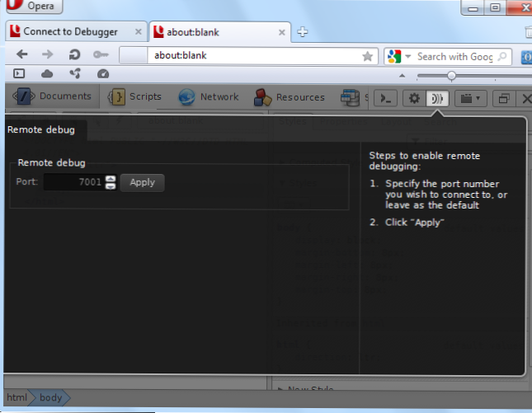Adjust the zoom slider handle
532x413 pixels.
click(x=451, y=75)
